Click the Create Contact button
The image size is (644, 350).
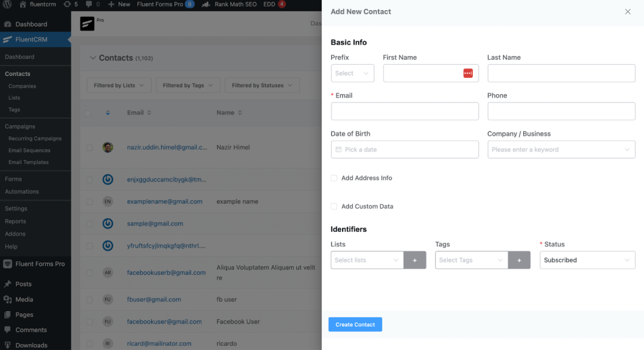click(355, 325)
